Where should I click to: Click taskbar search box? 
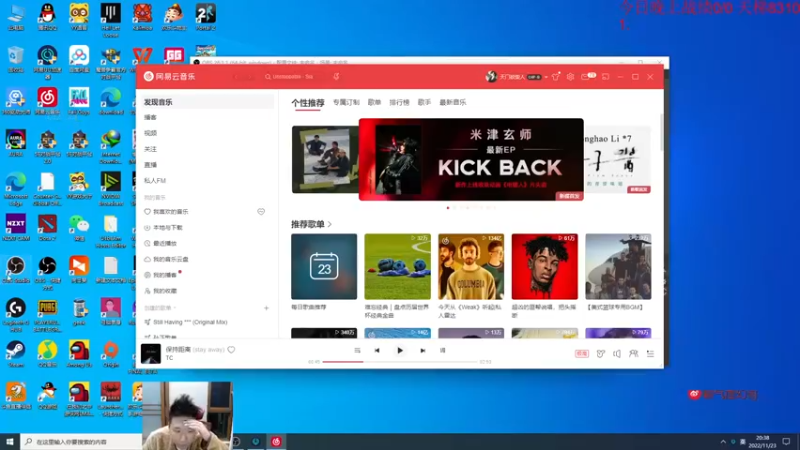pyautogui.click(x=81, y=441)
